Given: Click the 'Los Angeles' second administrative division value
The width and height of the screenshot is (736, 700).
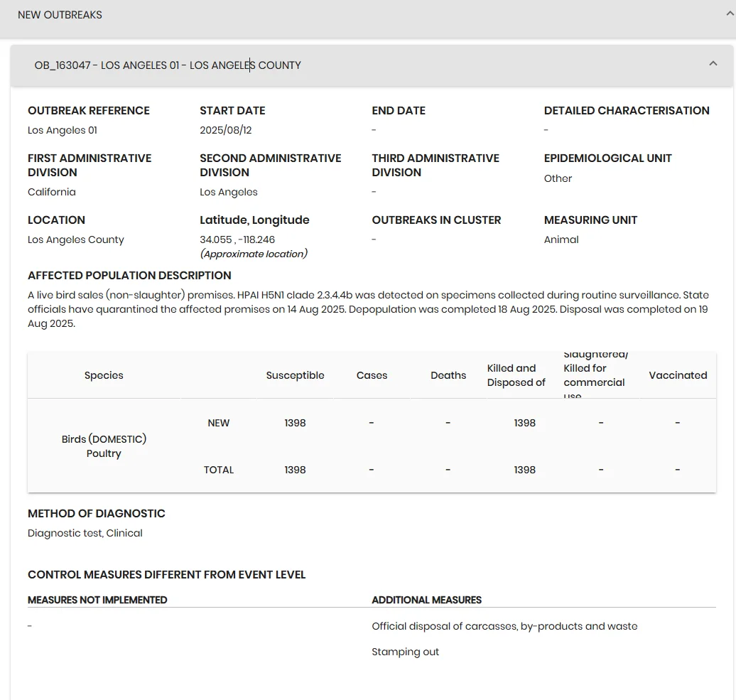Looking at the screenshot, I should tap(229, 192).
